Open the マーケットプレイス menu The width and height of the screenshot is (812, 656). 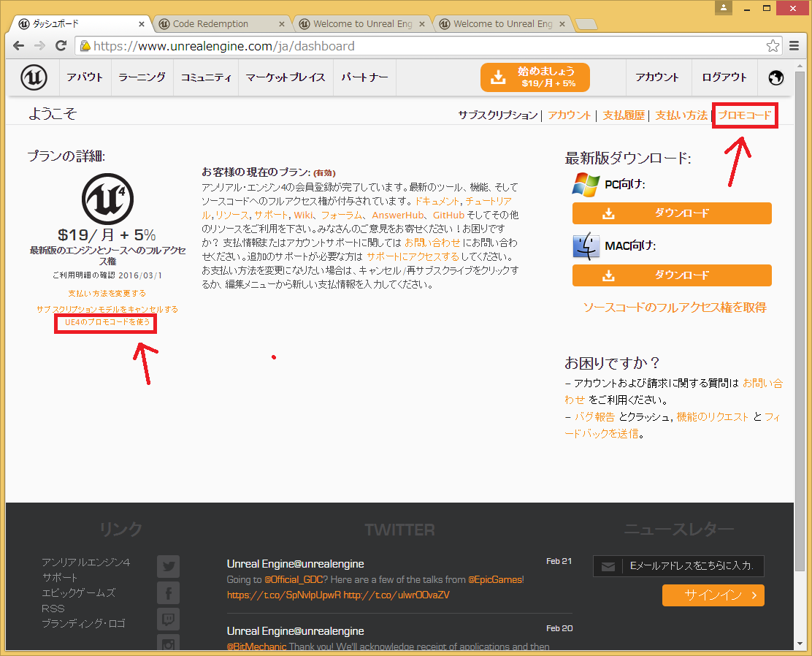286,77
